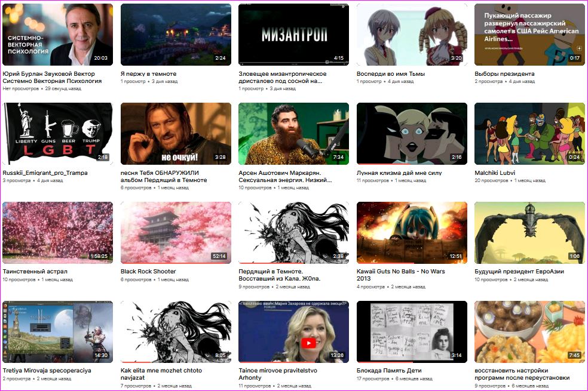Click title 'Kawaii Guts No Balls - No Wars 2013'
Screen dimensions: 588x391
pyautogui.click(x=401, y=275)
